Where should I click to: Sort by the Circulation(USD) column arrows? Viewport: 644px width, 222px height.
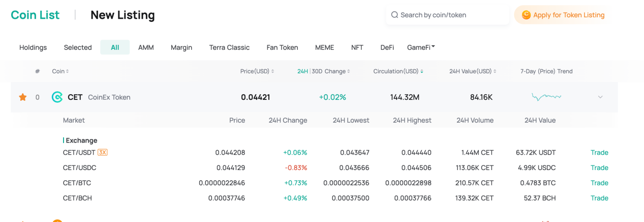coord(422,71)
